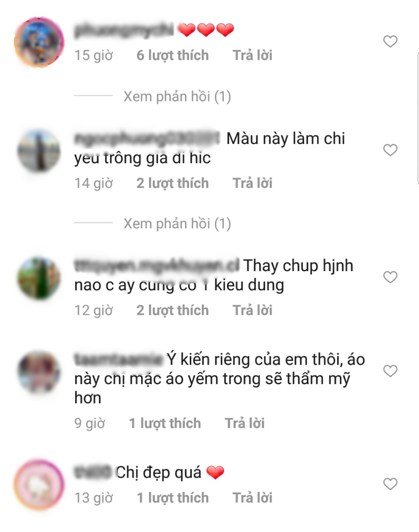Reply to the 9 giờ comment

(x=244, y=423)
